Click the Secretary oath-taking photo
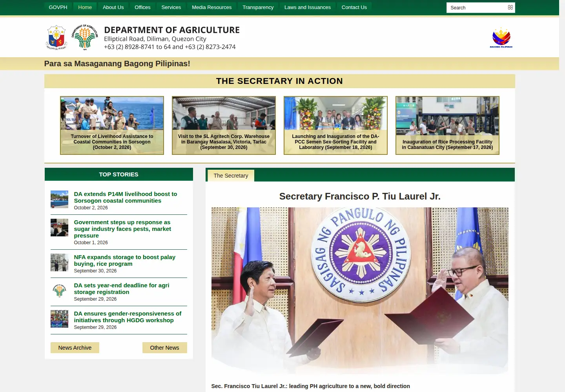565x392 pixels. (x=360, y=291)
